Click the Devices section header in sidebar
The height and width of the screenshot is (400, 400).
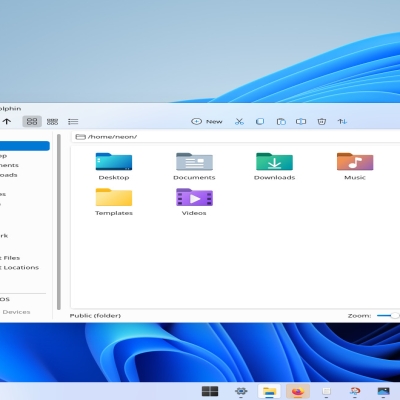click(x=16, y=312)
